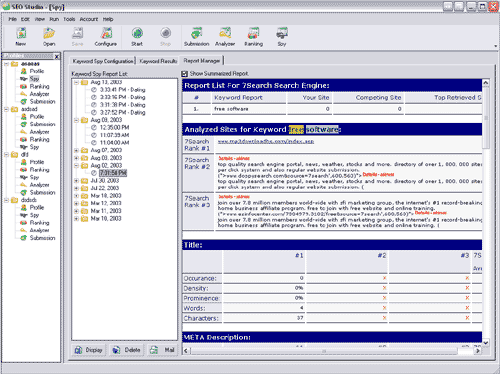
Task: Open the Account menu
Action: [x=89, y=19]
